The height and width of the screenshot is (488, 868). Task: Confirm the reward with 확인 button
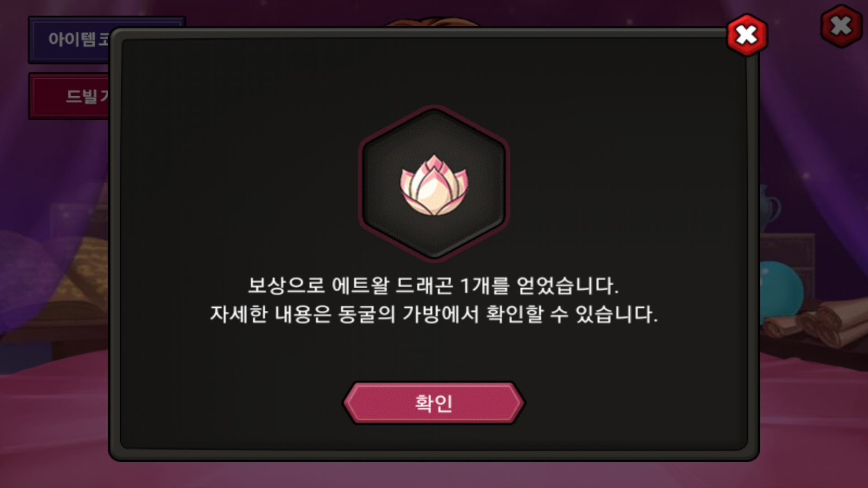pyautogui.click(x=434, y=403)
